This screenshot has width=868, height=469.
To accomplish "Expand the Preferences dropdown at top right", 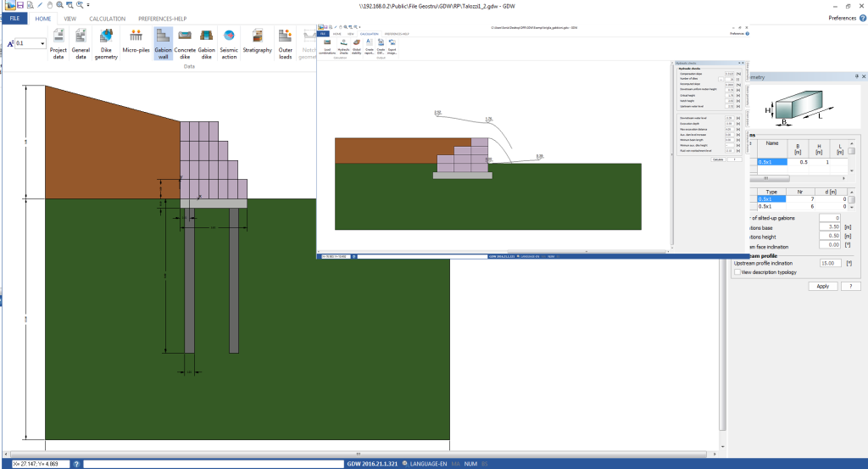I will [845, 18].
